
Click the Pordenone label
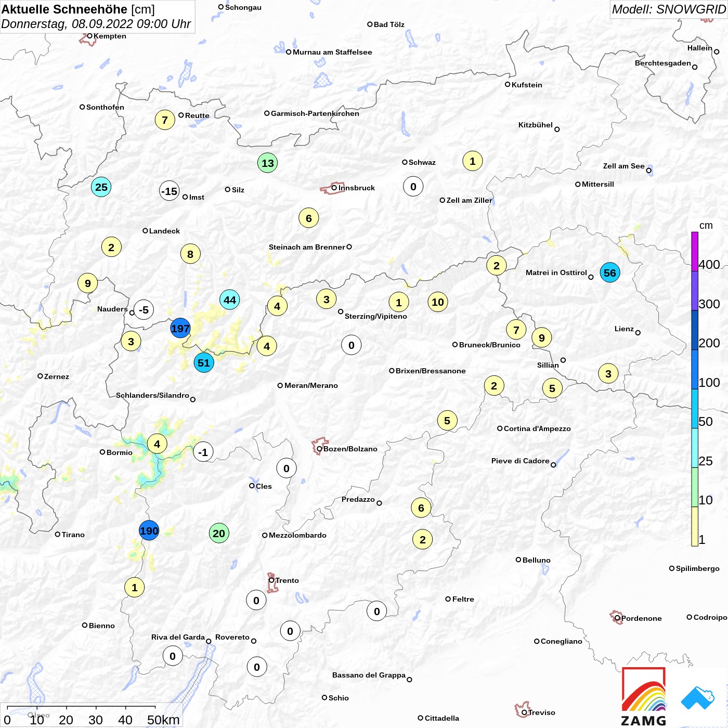642,618
